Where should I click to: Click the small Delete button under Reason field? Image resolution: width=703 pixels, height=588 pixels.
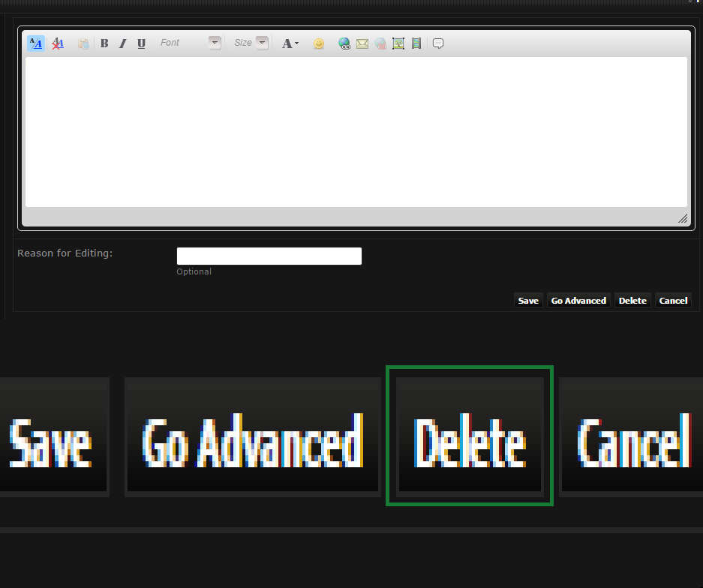632,301
